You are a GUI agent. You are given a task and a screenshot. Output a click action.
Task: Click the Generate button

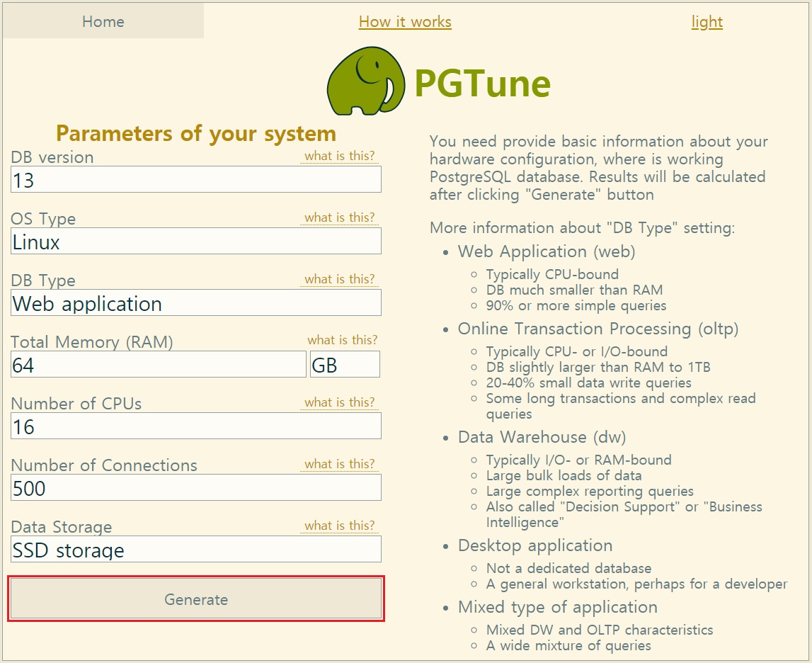tap(196, 599)
